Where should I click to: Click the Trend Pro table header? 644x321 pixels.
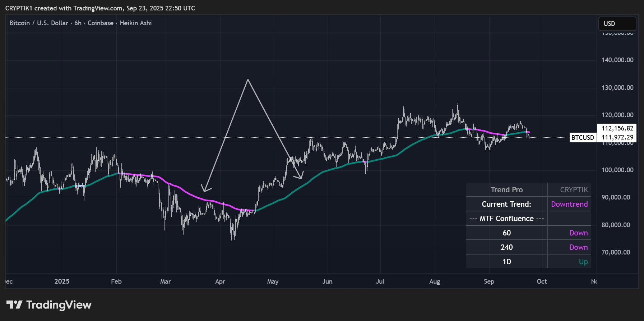(x=507, y=189)
